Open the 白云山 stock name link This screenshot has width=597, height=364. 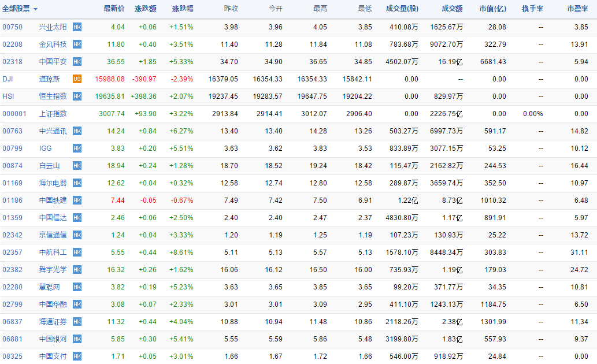50,166
